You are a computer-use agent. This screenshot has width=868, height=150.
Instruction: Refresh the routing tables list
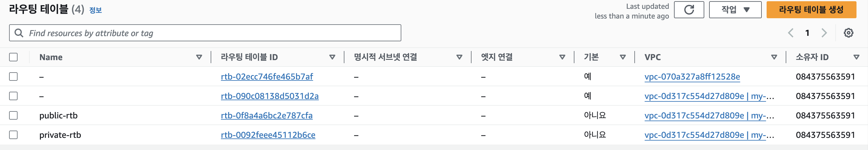click(x=689, y=9)
